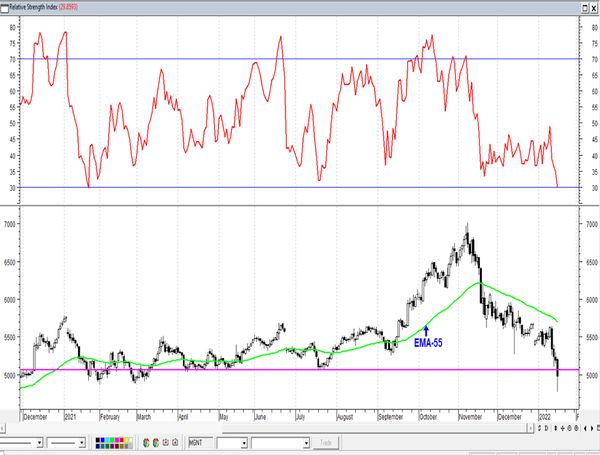
Task: Click the first round icon left of MGNT
Action: click(x=148, y=442)
